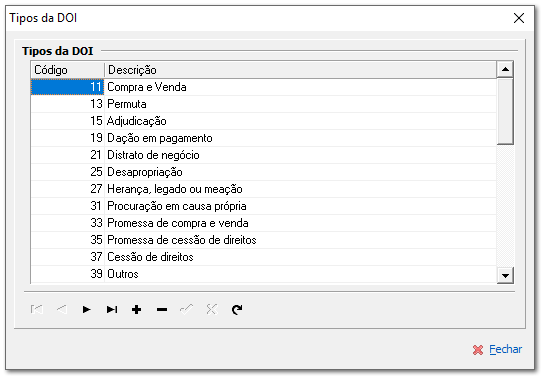
Task: Cancel edit with the X navigator icon
Action: point(212,309)
